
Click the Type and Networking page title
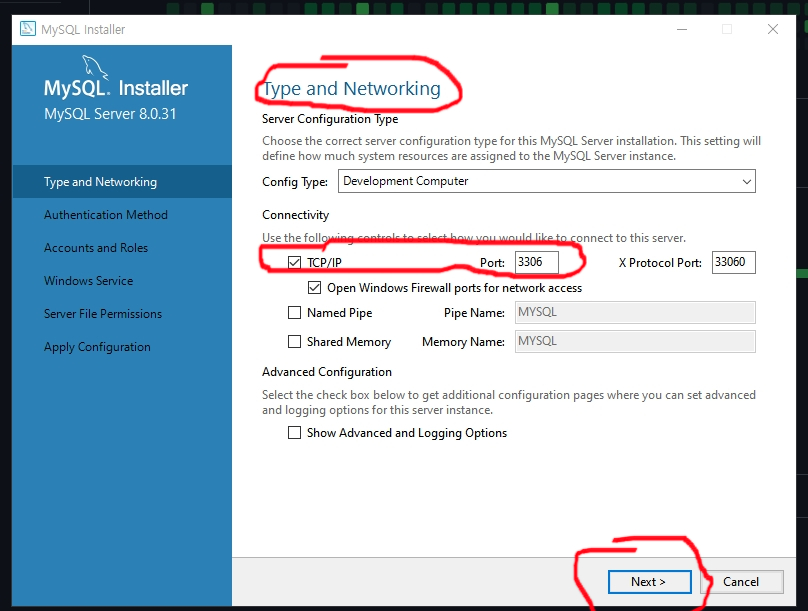pos(351,89)
